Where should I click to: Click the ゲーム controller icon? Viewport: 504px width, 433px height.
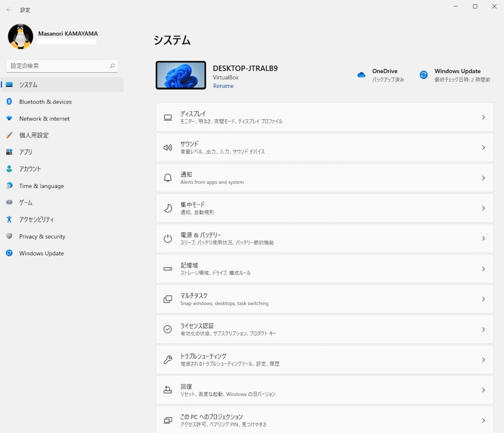click(9, 202)
